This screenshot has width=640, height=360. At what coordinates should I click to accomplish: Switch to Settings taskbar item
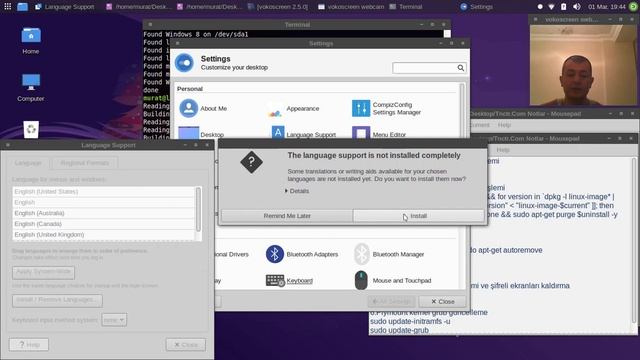pos(476,7)
